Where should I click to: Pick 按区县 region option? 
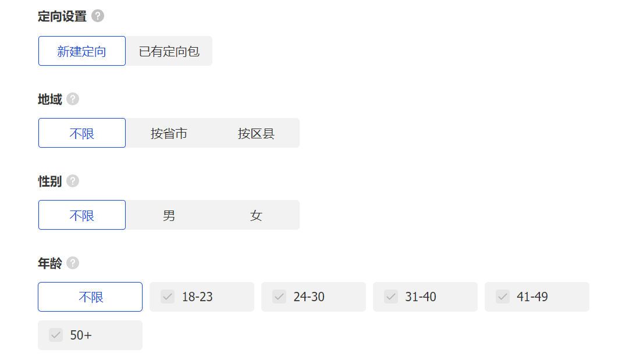point(256,133)
